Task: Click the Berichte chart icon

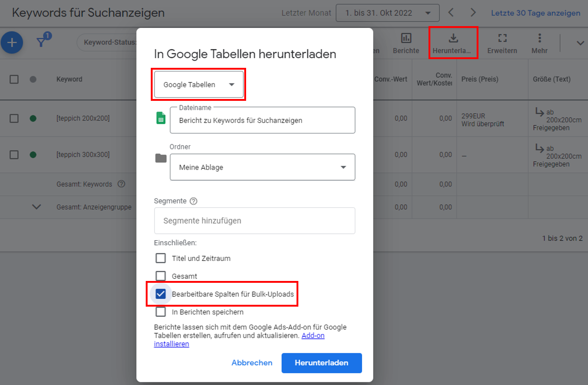Action: pos(406,38)
